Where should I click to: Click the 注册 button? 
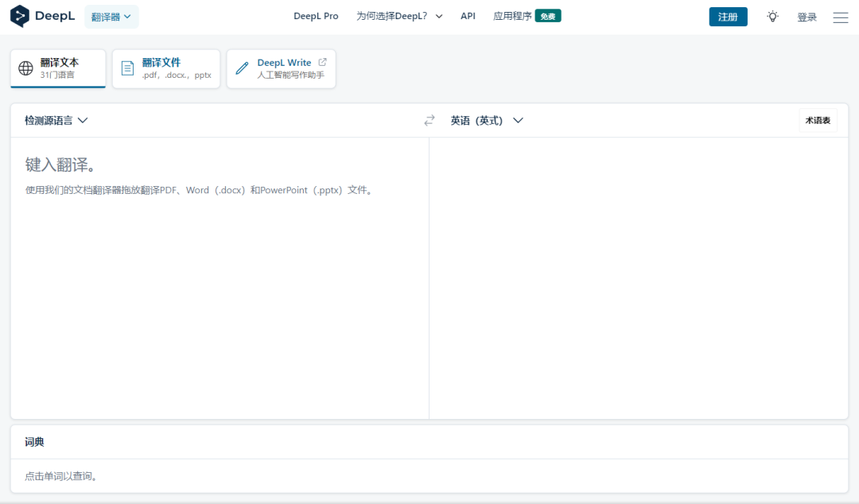click(728, 17)
